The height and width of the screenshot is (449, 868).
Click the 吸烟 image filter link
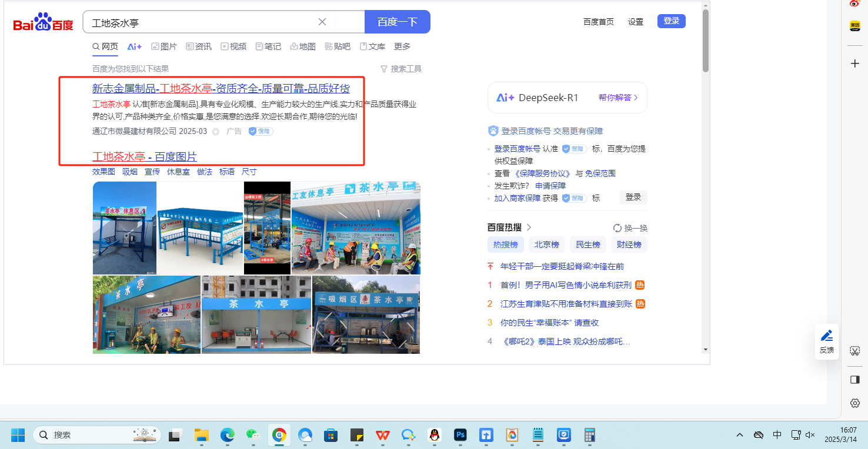130,172
